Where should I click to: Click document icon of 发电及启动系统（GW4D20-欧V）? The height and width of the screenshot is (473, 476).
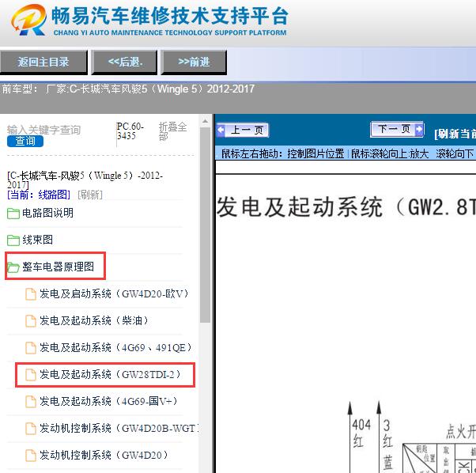click(x=30, y=294)
